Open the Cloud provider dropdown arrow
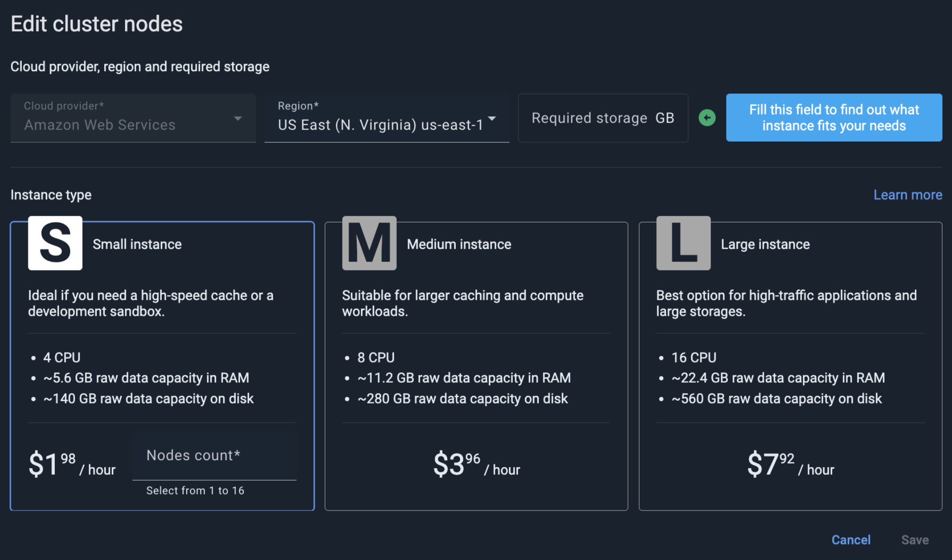The height and width of the screenshot is (560, 952). click(238, 118)
